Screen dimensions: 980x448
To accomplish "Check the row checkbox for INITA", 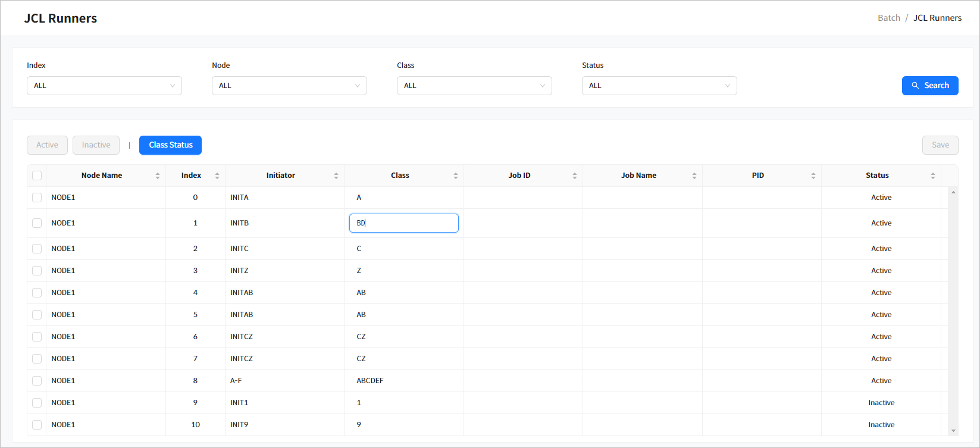I will click(37, 198).
